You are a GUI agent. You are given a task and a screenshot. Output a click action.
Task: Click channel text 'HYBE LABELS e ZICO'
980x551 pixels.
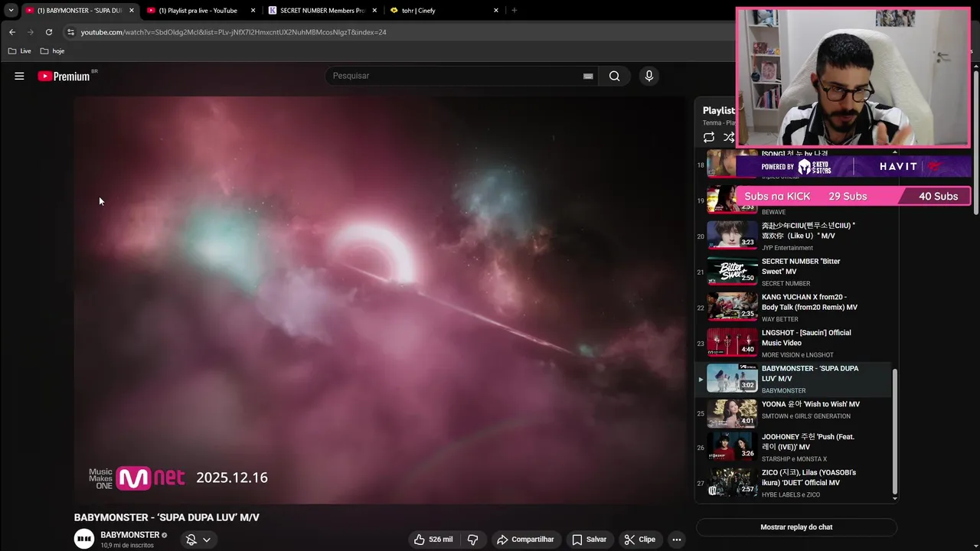791,495
